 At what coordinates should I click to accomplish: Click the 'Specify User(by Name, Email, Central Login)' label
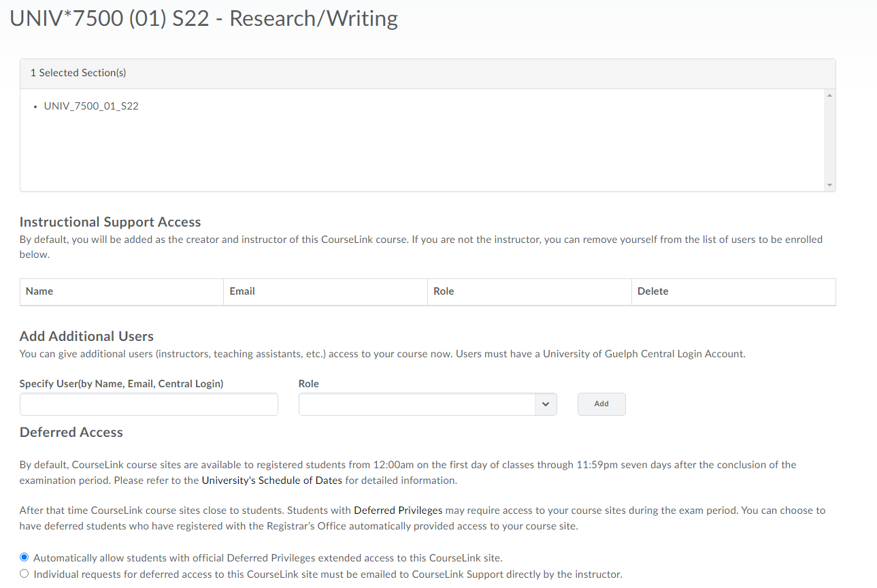[121, 384]
